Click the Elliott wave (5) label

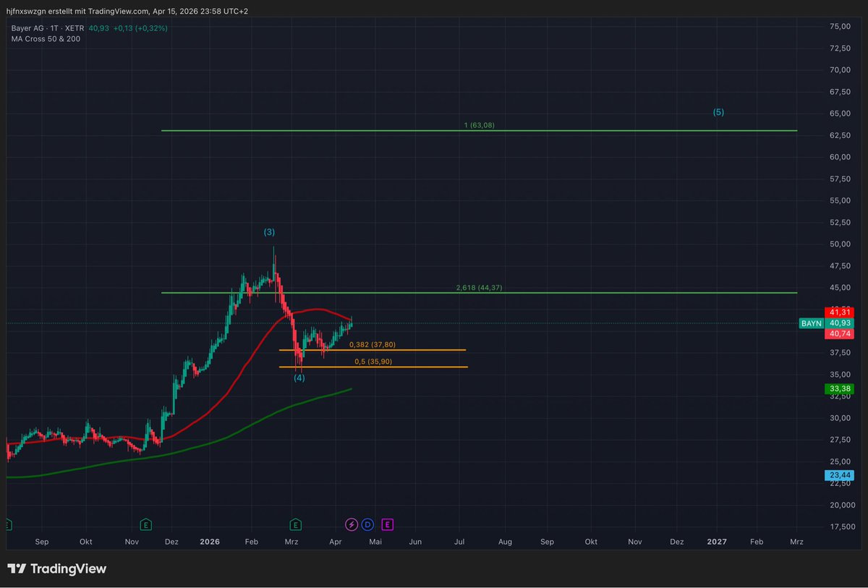pyautogui.click(x=718, y=112)
